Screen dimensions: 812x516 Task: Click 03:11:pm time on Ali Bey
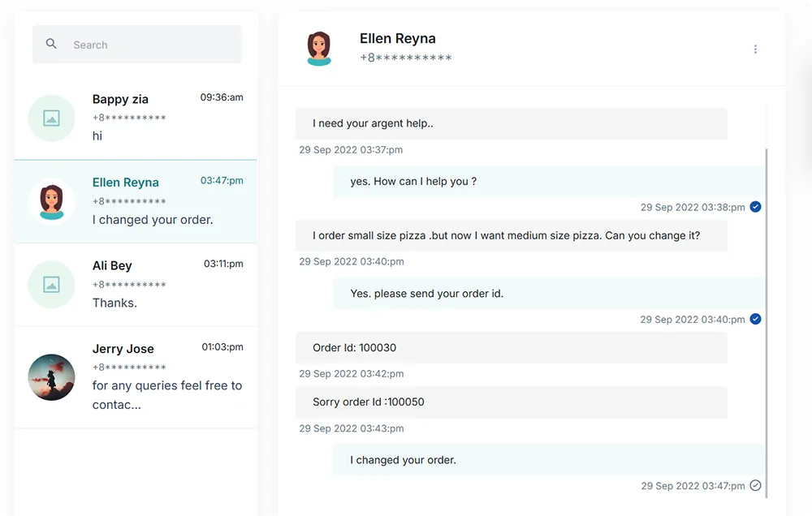click(223, 264)
